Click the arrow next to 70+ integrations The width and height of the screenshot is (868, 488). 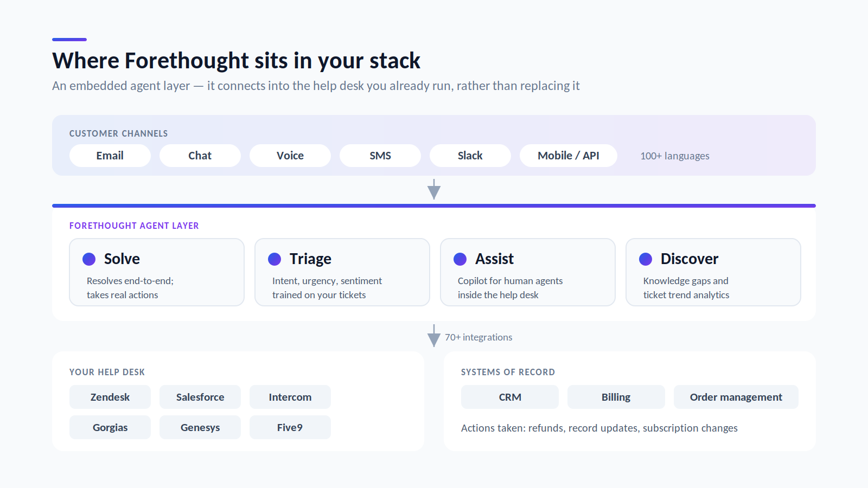434,336
